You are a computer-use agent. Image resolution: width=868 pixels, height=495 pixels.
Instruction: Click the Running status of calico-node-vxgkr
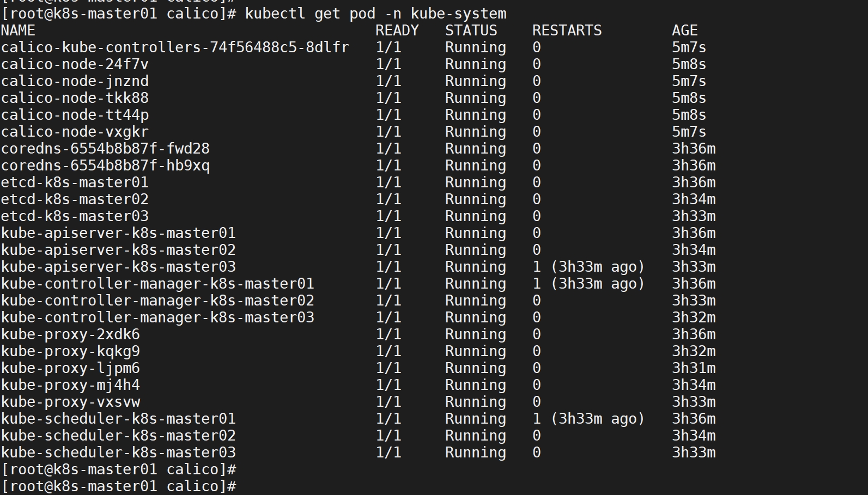click(476, 132)
